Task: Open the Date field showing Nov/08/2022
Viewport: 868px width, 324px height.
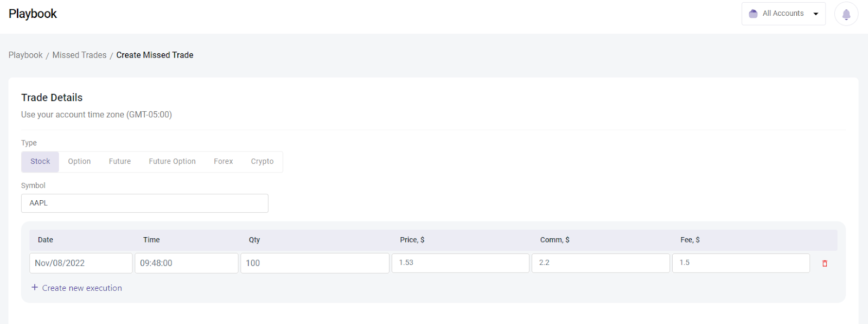Action: pyautogui.click(x=80, y=263)
